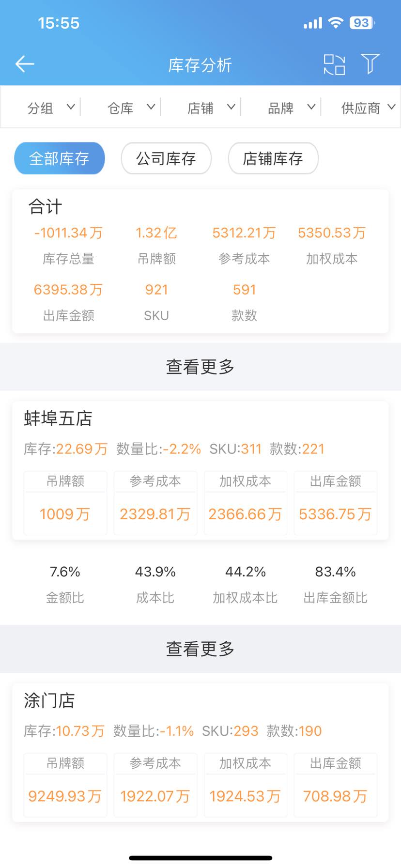Tap the battery indicator in status bar

[362, 23]
